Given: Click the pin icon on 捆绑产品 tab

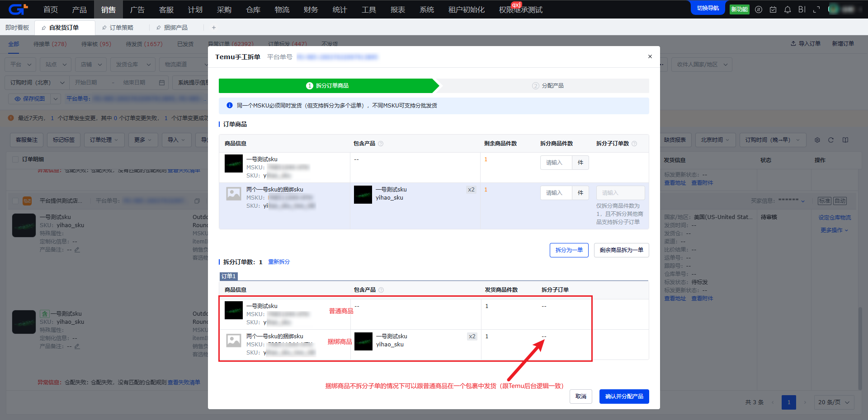Looking at the screenshot, I should point(159,28).
